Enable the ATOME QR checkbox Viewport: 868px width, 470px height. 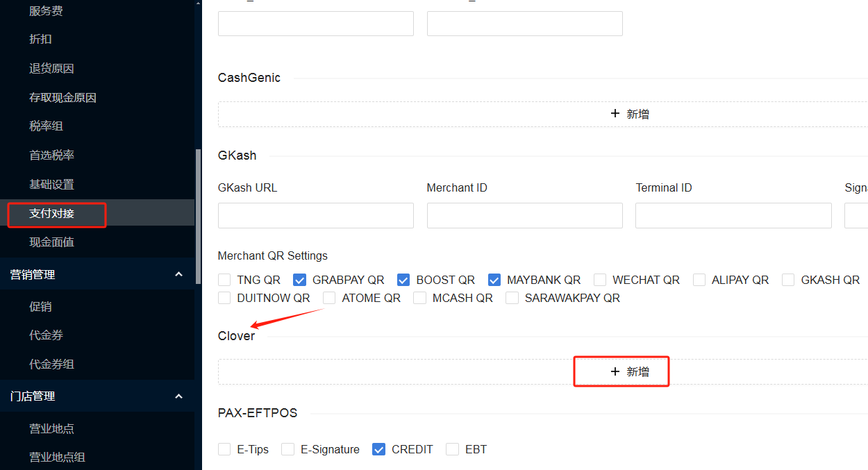[x=329, y=298]
